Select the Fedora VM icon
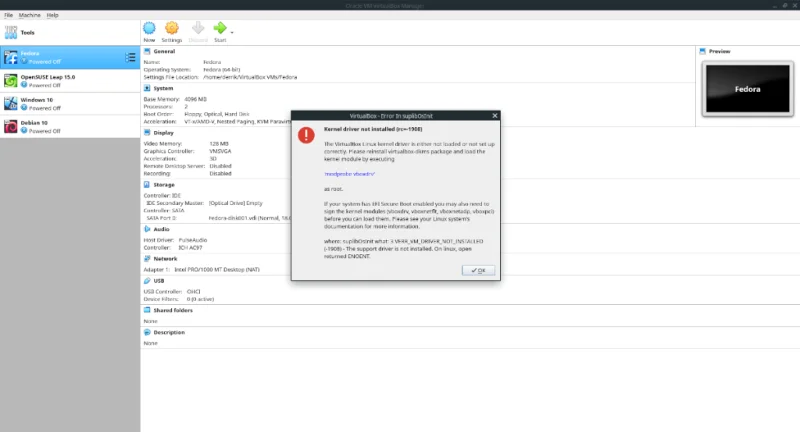This screenshot has height=432, width=800. pos(11,57)
